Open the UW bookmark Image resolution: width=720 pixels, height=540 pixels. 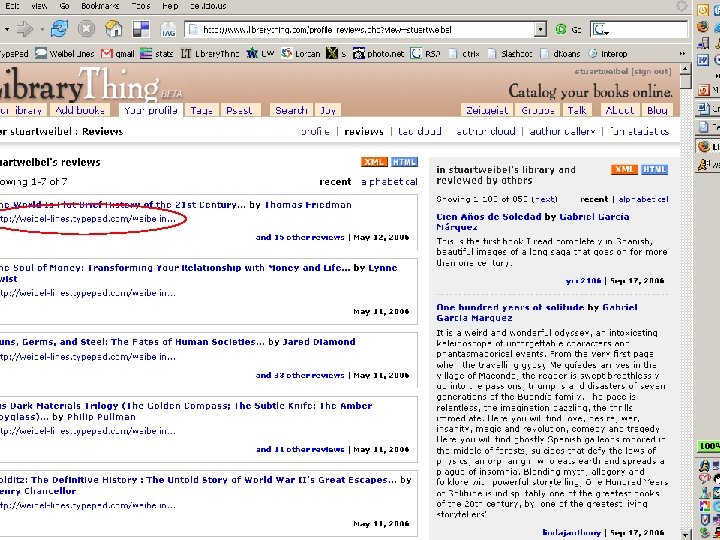260,54
